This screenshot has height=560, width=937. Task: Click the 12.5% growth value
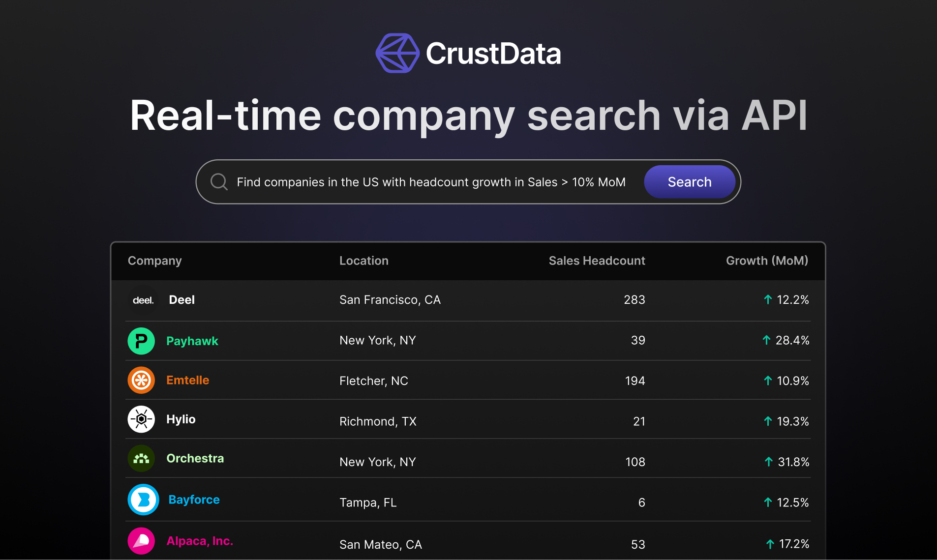click(x=793, y=502)
